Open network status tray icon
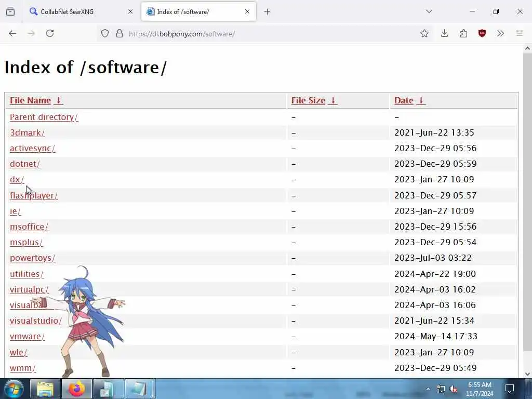The height and width of the screenshot is (399, 532). (441, 389)
